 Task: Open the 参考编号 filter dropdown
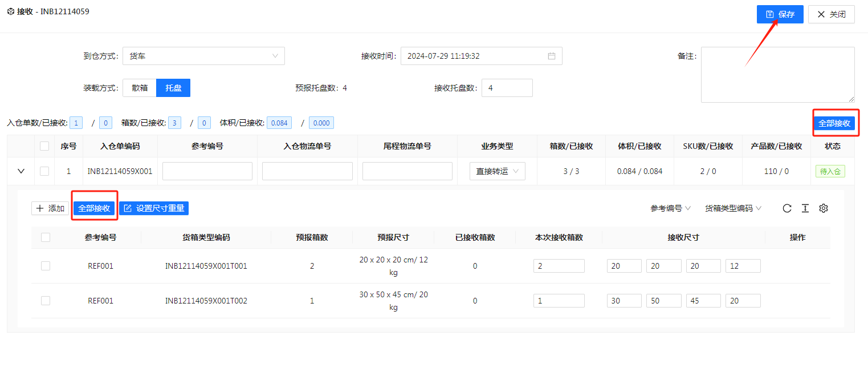(x=670, y=208)
